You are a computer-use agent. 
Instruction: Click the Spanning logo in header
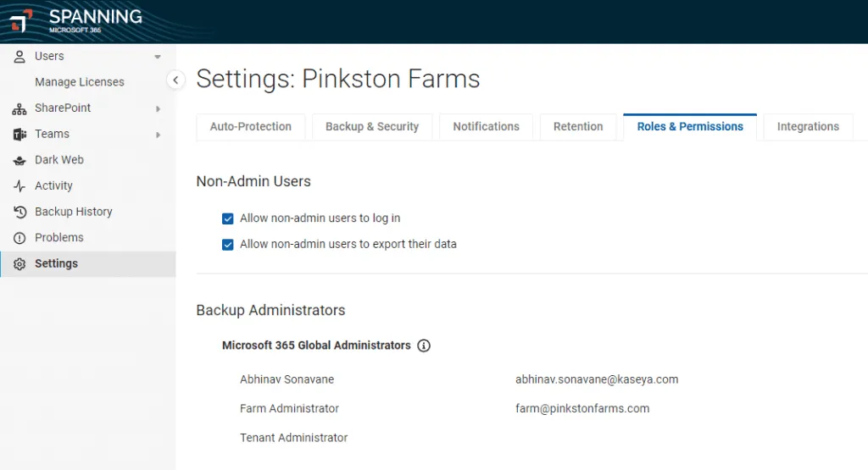[x=76, y=20]
